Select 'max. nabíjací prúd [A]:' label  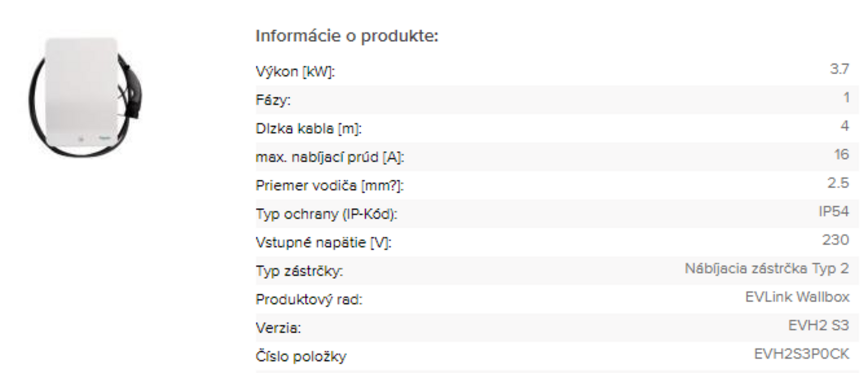click(330, 157)
